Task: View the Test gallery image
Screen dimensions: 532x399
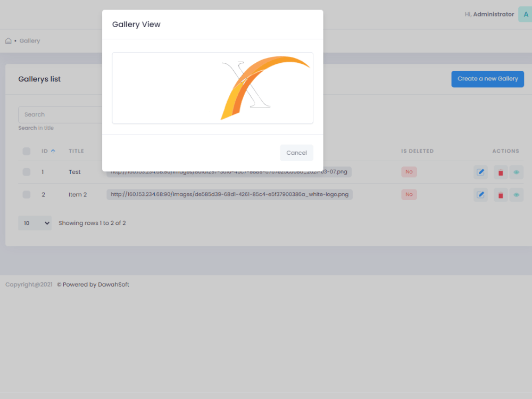Action: click(516, 172)
